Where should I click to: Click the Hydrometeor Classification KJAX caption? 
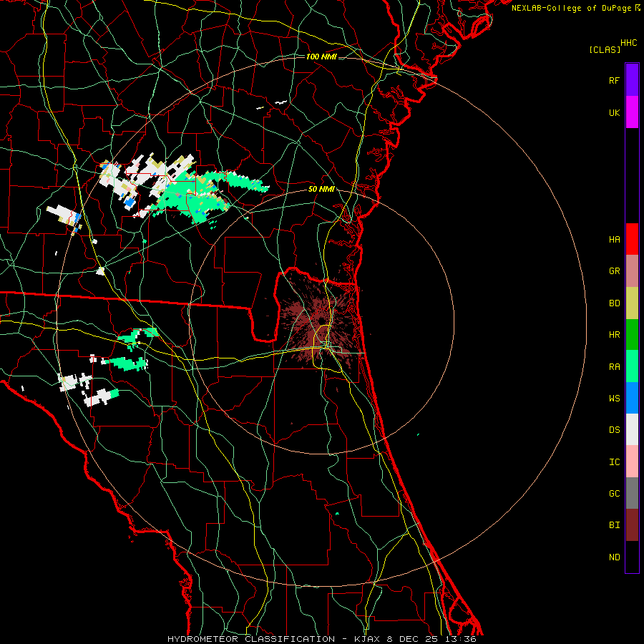[321, 639]
